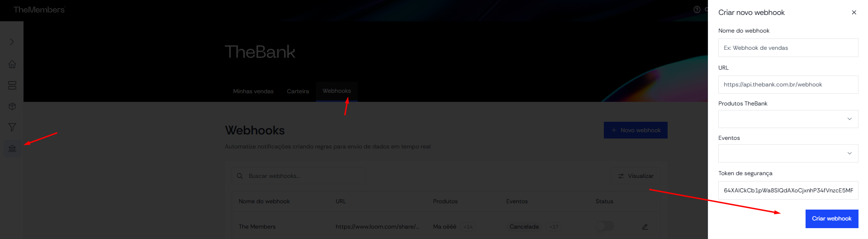This screenshot has width=868, height=239.
Task: Click the +14 products badge
Action: click(x=468, y=227)
